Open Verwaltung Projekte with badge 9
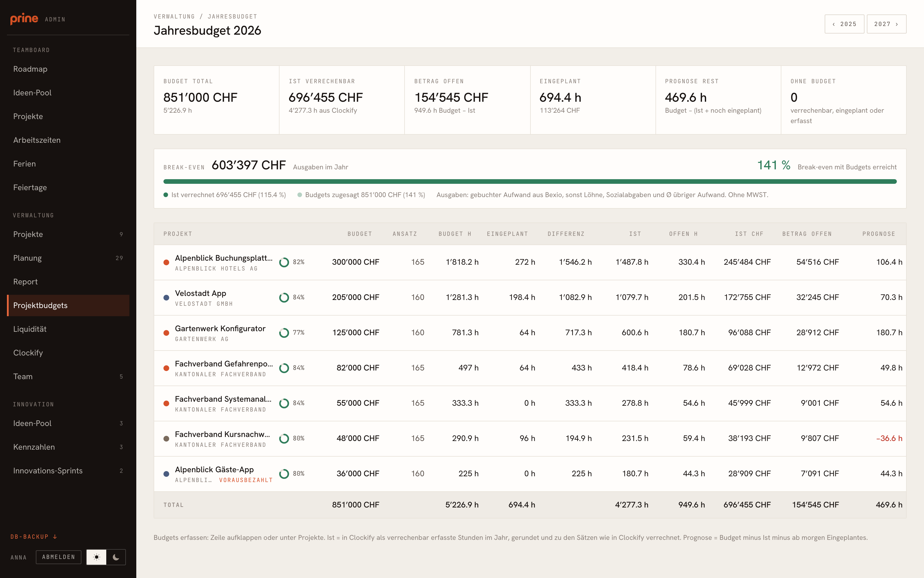This screenshot has height=578, width=924. [x=68, y=234]
